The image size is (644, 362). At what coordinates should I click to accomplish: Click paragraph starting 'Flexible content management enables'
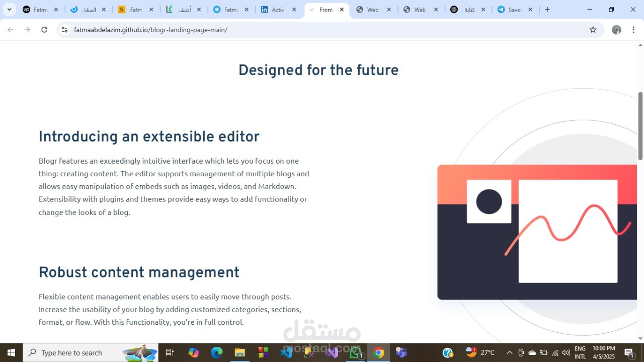pyautogui.click(x=170, y=309)
